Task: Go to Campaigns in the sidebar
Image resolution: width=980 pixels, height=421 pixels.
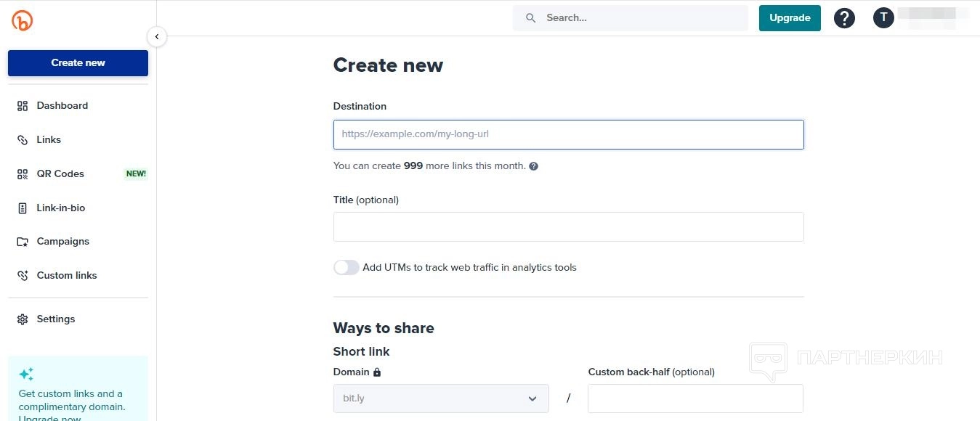Action: pos(63,242)
